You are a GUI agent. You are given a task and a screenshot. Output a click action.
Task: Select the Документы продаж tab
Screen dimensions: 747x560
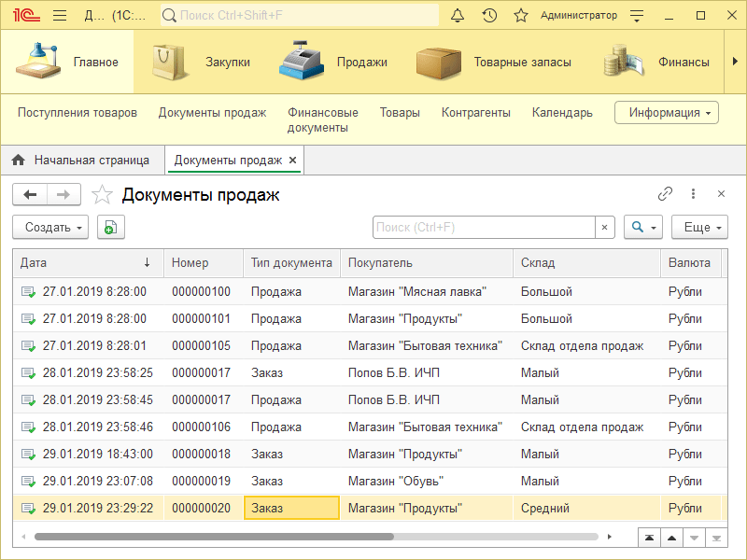click(228, 160)
